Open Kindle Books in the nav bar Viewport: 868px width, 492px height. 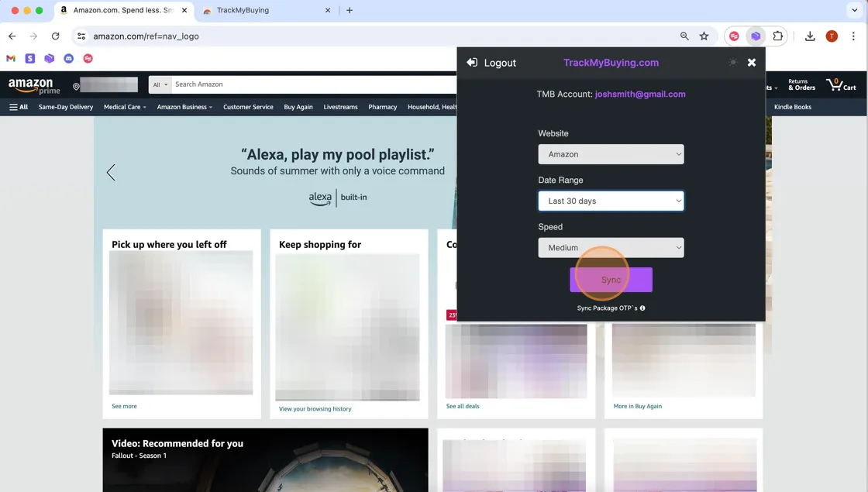point(793,107)
